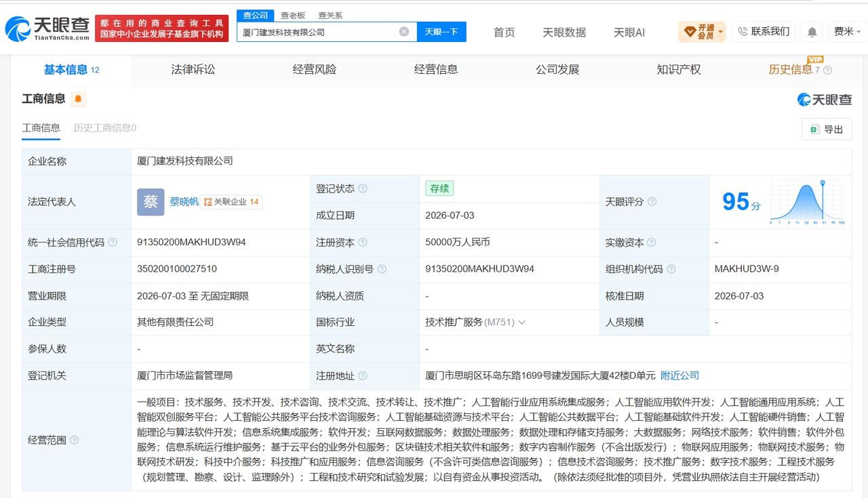868x498 pixels.
Task: Click the 联系我们 button
Action: 764,32
